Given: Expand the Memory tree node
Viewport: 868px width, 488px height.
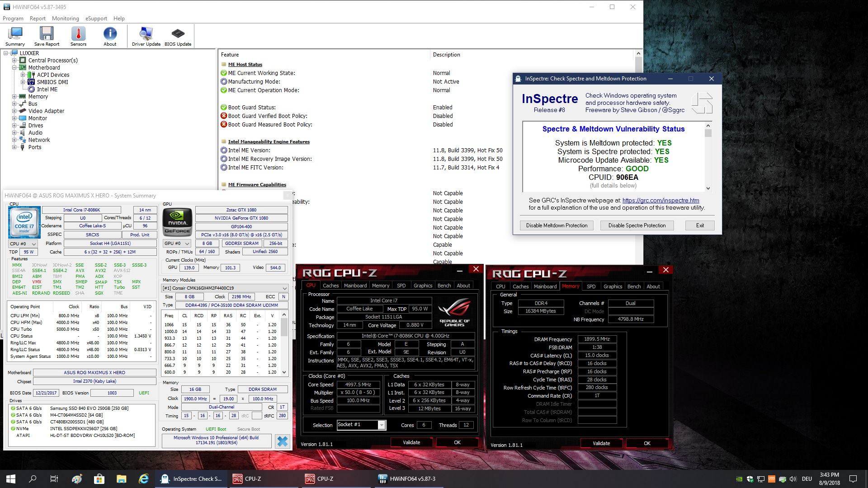Looking at the screenshot, I should pos(14,97).
